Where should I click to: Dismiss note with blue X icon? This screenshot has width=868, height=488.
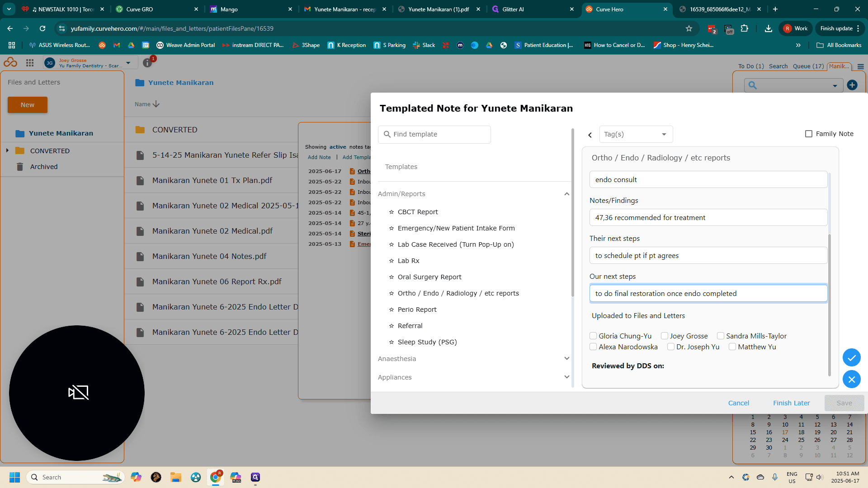pyautogui.click(x=851, y=380)
